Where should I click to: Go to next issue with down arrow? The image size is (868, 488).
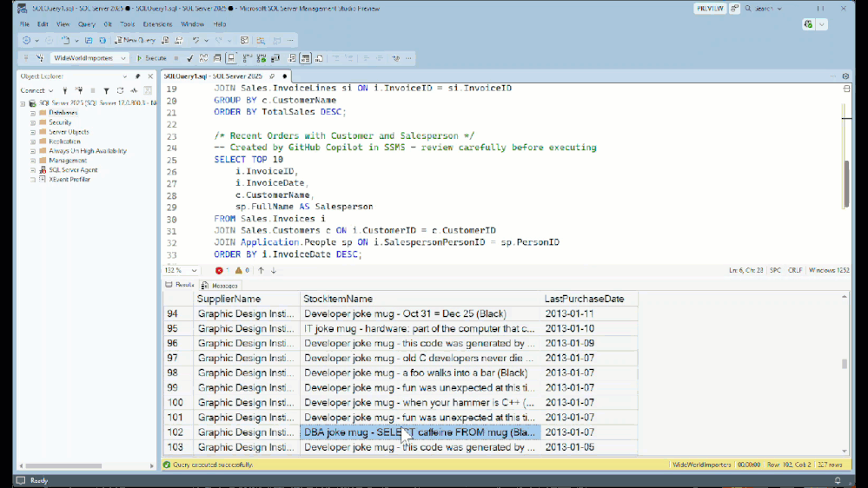(274, 270)
